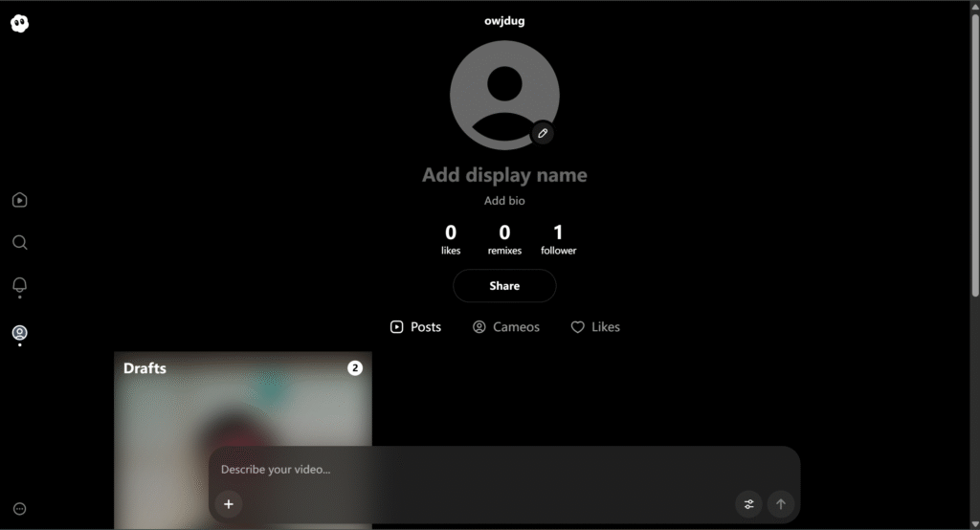The height and width of the screenshot is (530, 980).
Task: Open the more options ellipsis icon
Action: coord(20,509)
